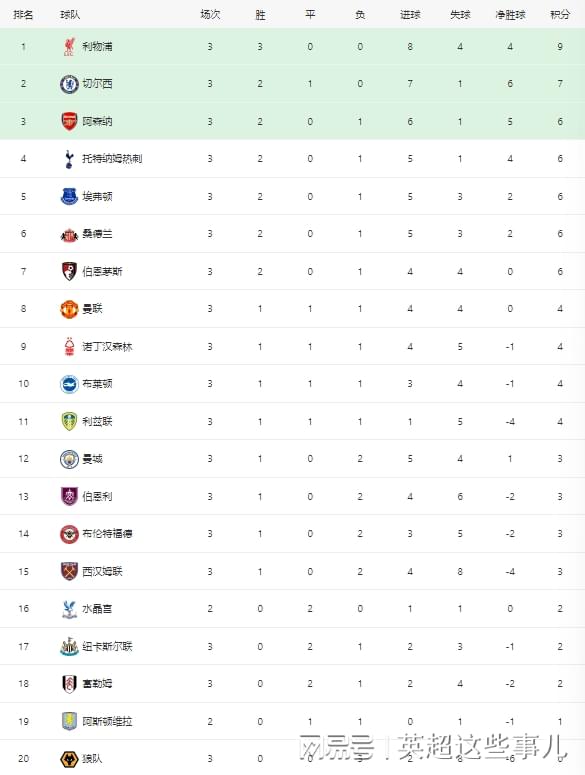Screen dimensions: 585x775
Task: Click the Liverpool club crest icon
Action: click(x=69, y=46)
